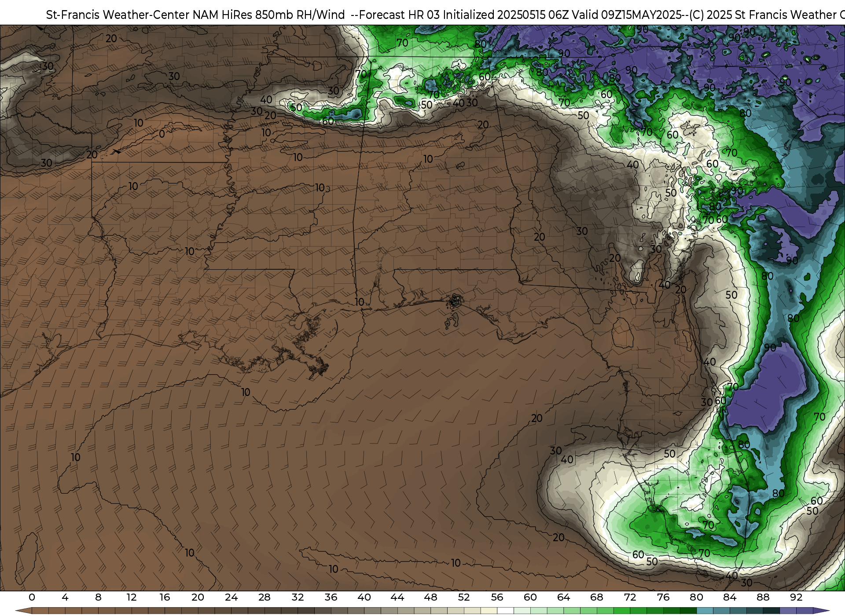Click the single '0' contour label on the map

162,134
